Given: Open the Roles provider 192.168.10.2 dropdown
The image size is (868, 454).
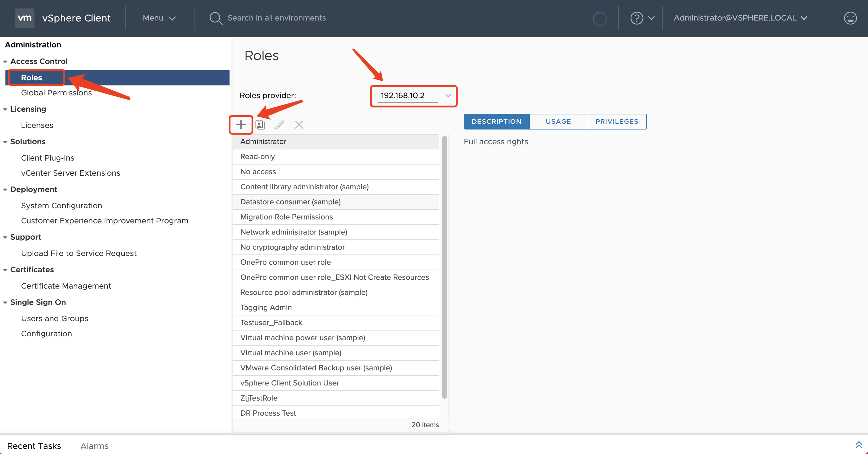Looking at the screenshot, I should click(x=414, y=96).
